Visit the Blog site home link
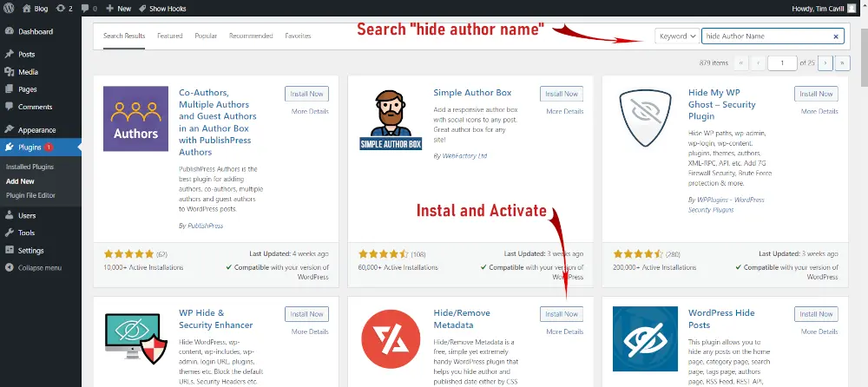This screenshot has height=387, width=868. click(x=35, y=9)
